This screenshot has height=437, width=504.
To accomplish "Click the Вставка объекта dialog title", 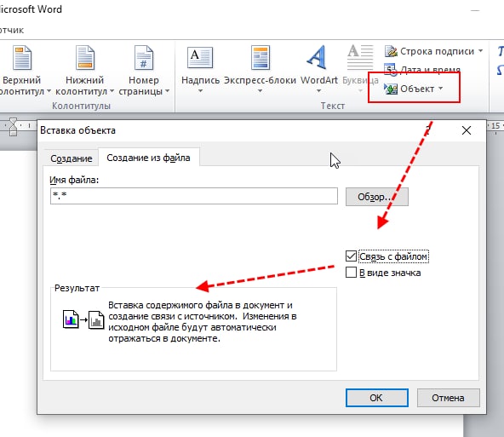I will click(x=77, y=130).
